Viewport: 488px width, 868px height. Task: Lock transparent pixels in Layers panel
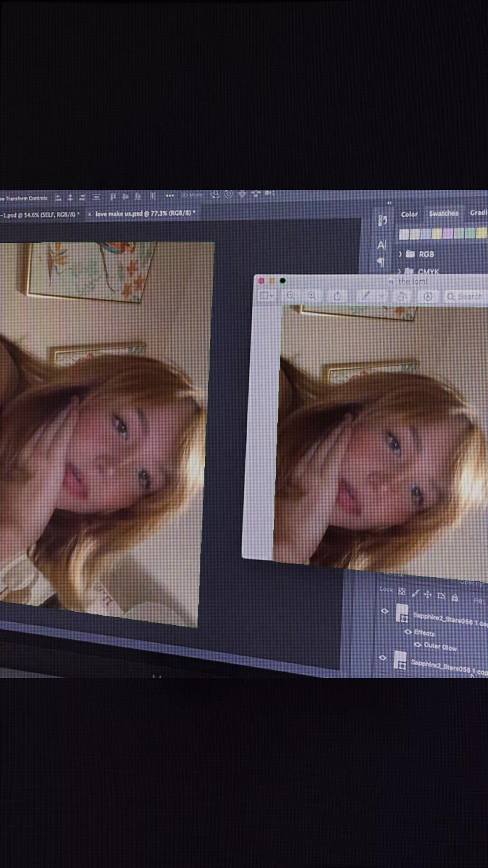(x=402, y=591)
